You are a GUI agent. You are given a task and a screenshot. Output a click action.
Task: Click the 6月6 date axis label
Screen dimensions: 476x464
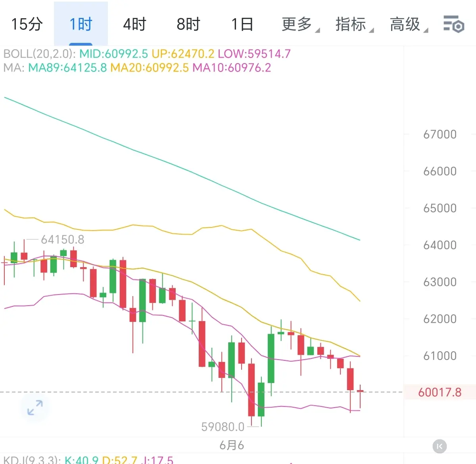pos(232,445)
